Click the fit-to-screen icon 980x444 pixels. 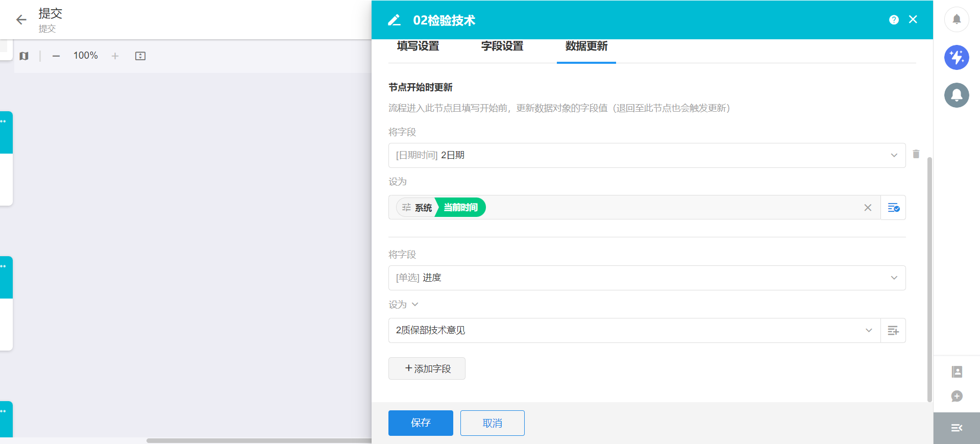click(x=140, y=56)
